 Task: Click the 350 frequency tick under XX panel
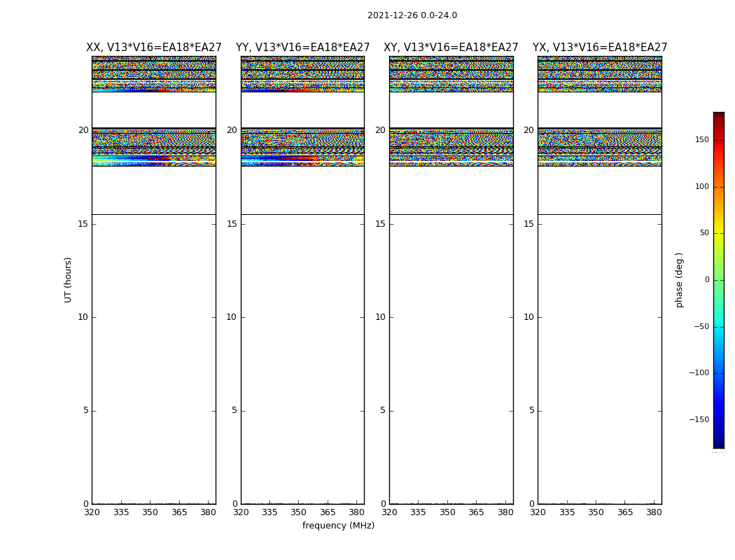click(x=150, y=512)
